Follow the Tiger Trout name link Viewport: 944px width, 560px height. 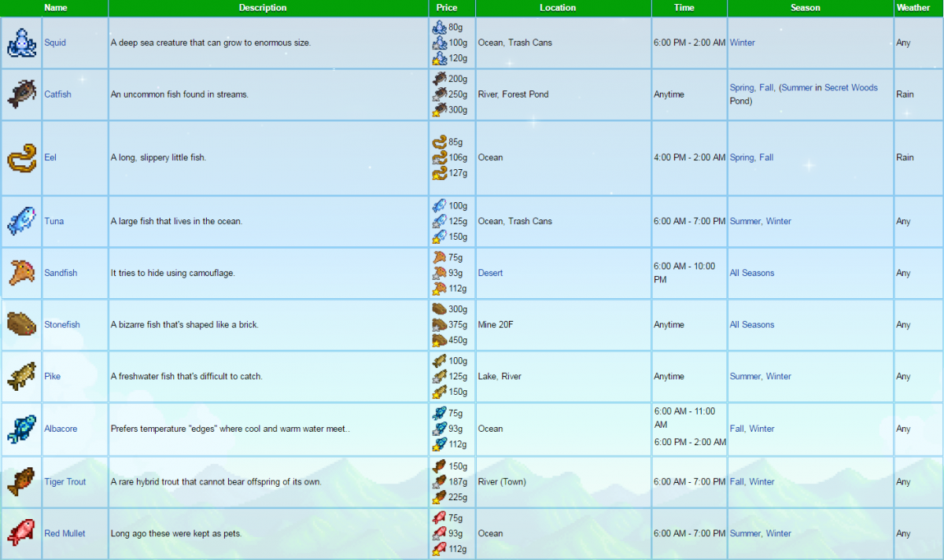pos(65,481)
